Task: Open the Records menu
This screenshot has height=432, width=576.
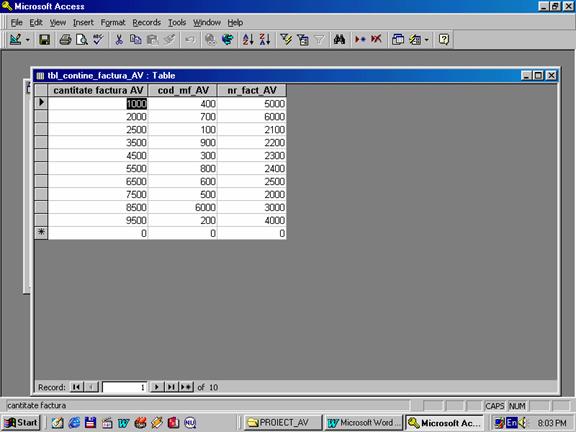Action: tap(147, 22)
